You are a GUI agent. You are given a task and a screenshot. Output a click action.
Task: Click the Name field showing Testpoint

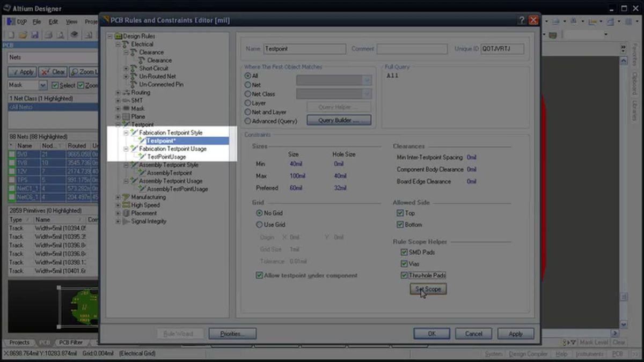tap(304, 49)
